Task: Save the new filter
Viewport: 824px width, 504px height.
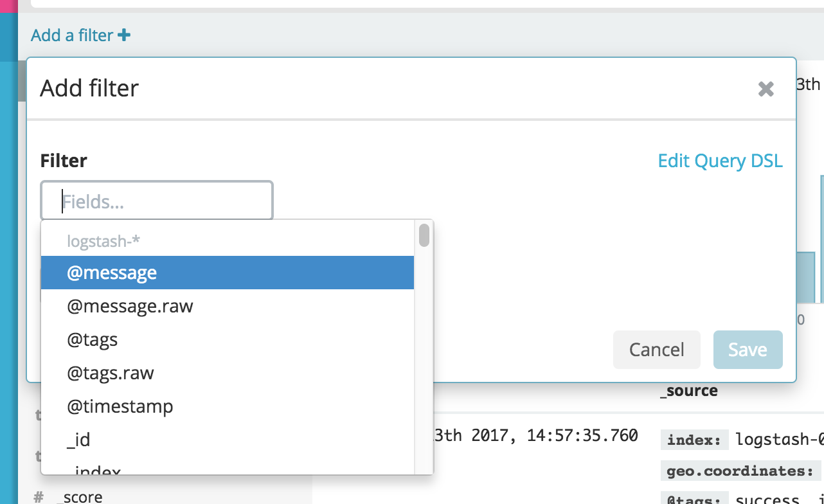Action: pyautogui.click(x=748, y=350)
